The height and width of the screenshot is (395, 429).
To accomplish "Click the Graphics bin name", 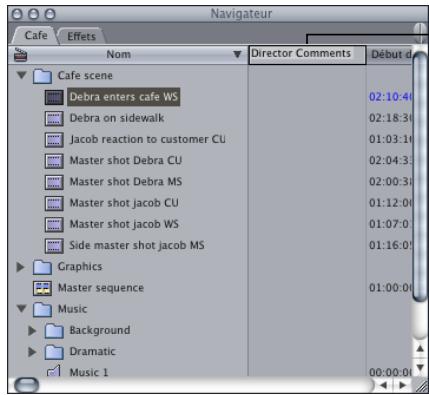I will [80, 267].
